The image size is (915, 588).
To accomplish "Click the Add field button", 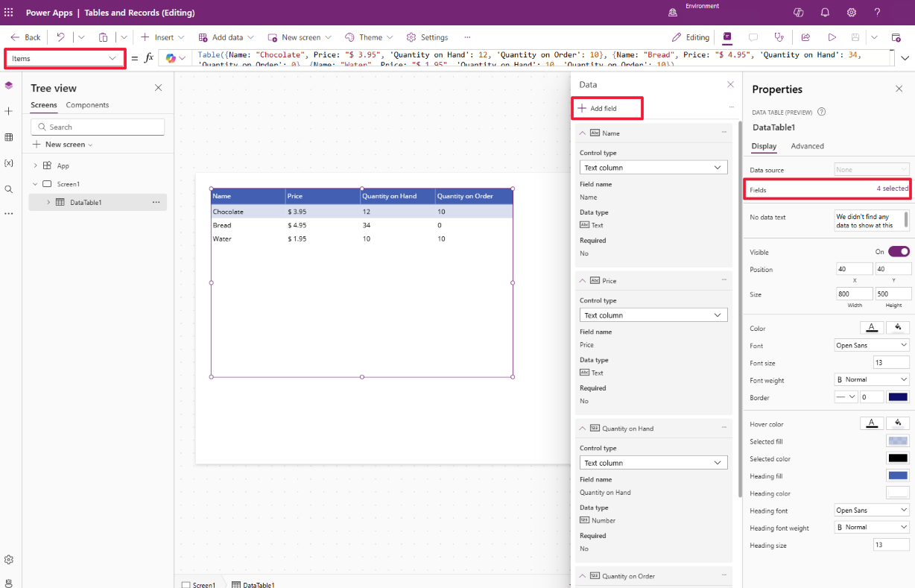I will pyautogui.click(x=607, y=108).
